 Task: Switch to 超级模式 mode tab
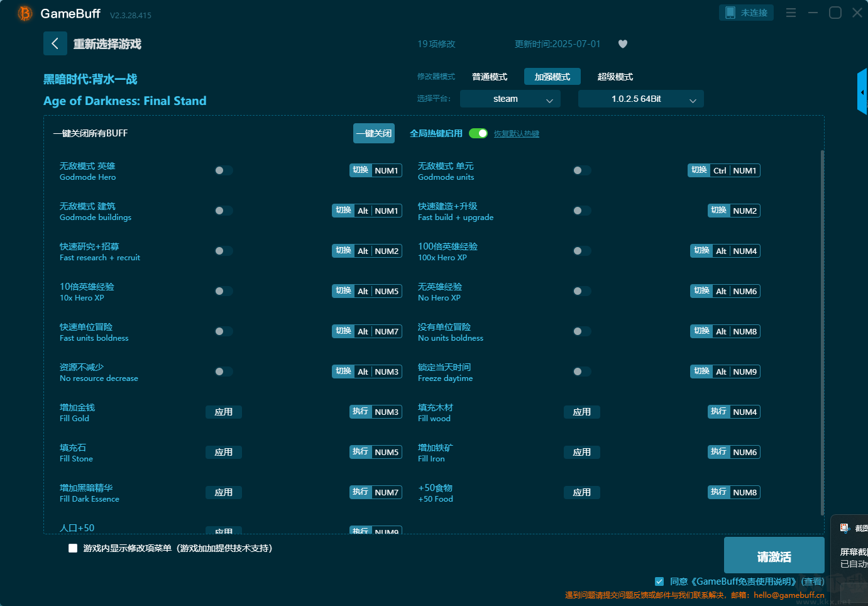tap(615, 77)
